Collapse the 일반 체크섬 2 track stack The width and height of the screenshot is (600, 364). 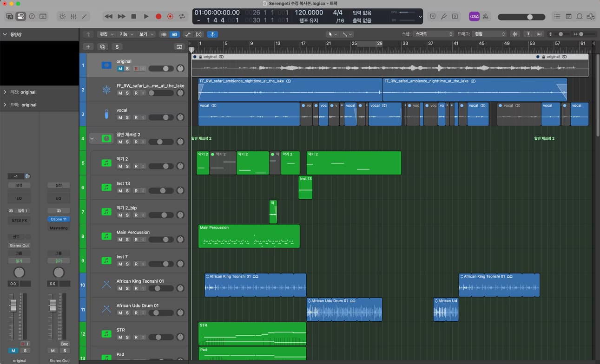click(x=92, y=138)
